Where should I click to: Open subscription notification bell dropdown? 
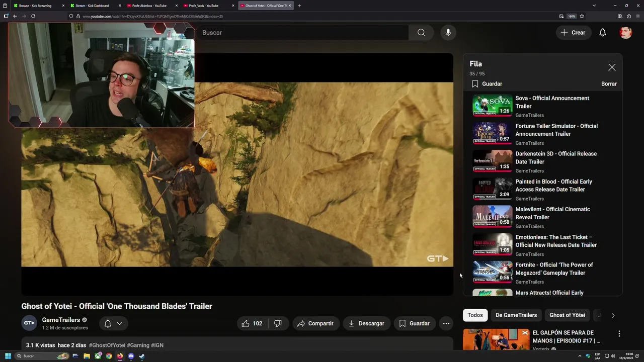click(113, 323)
